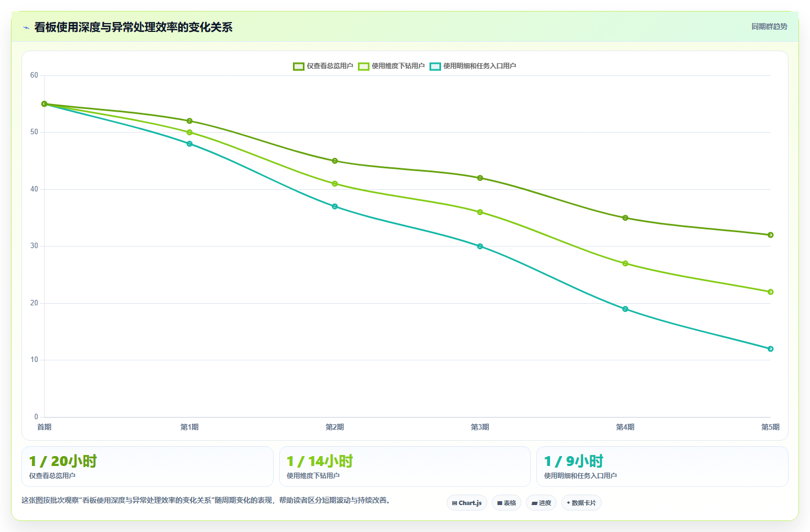The width and height of the screenshot is (810, 532).
Task: Click the teal legend swatch
Action: pos(435,67)
